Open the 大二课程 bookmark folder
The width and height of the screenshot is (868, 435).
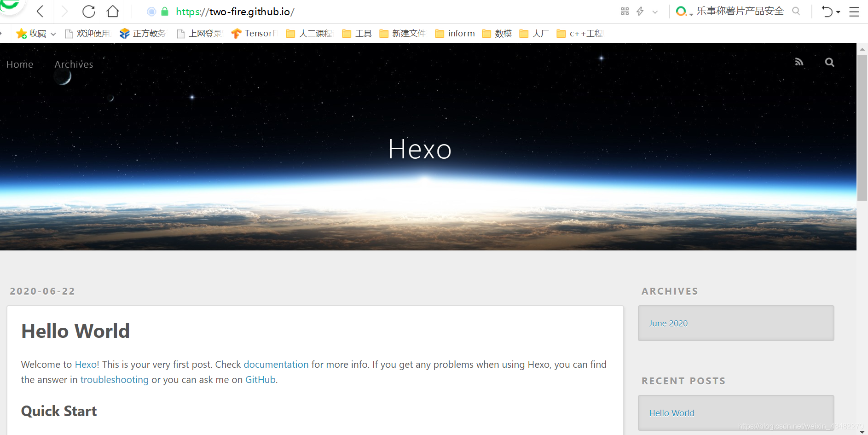(x=309, y=34)
